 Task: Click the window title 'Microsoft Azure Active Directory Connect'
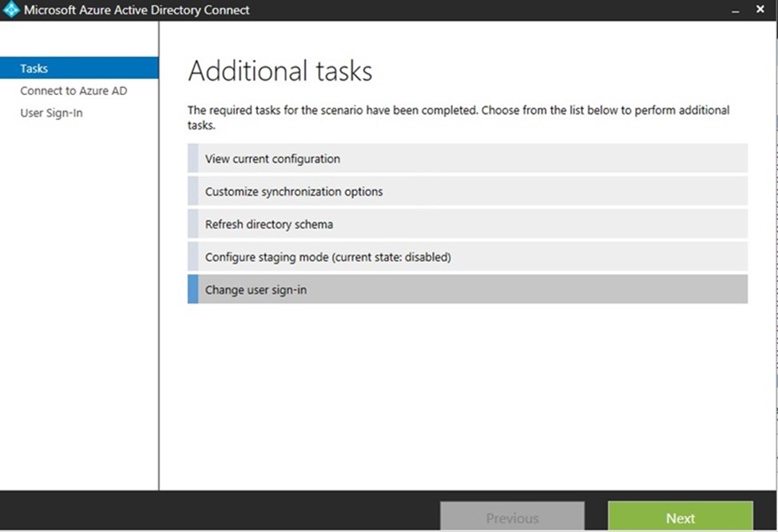click(137, 10)
